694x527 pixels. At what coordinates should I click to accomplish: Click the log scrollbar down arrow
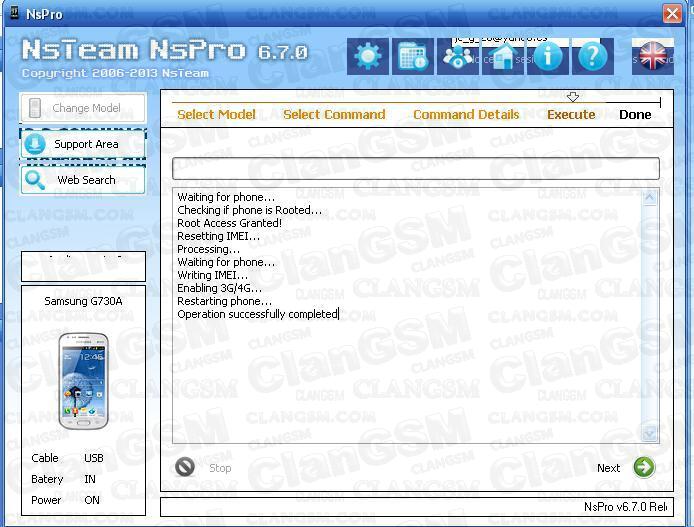click(649, 434)
